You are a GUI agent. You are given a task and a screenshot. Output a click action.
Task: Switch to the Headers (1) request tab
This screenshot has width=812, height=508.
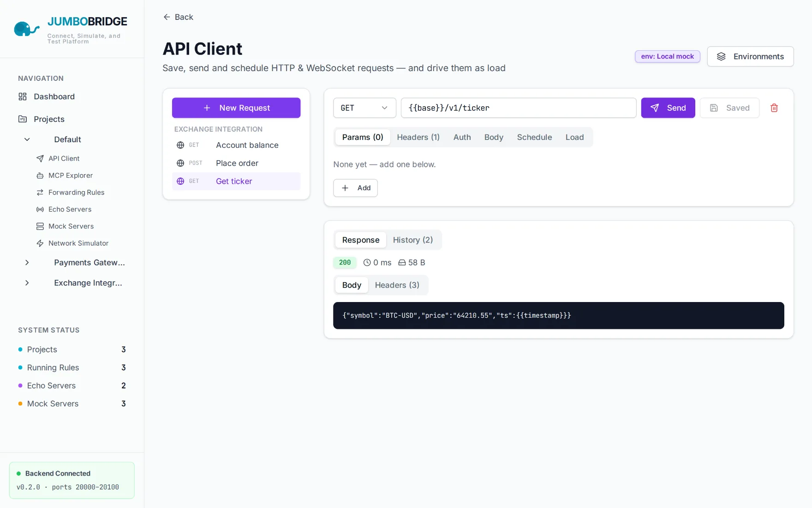pos(418,137)
